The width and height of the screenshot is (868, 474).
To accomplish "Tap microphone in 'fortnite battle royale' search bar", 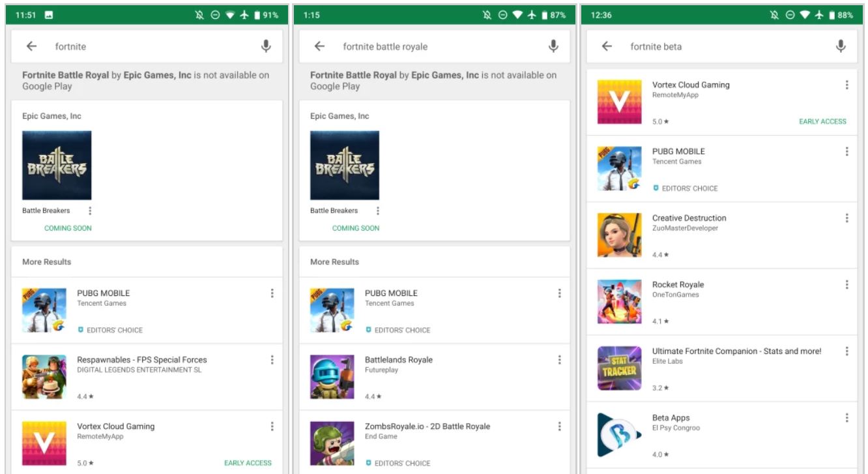I will pyautogui.click(x=553, y=46).
